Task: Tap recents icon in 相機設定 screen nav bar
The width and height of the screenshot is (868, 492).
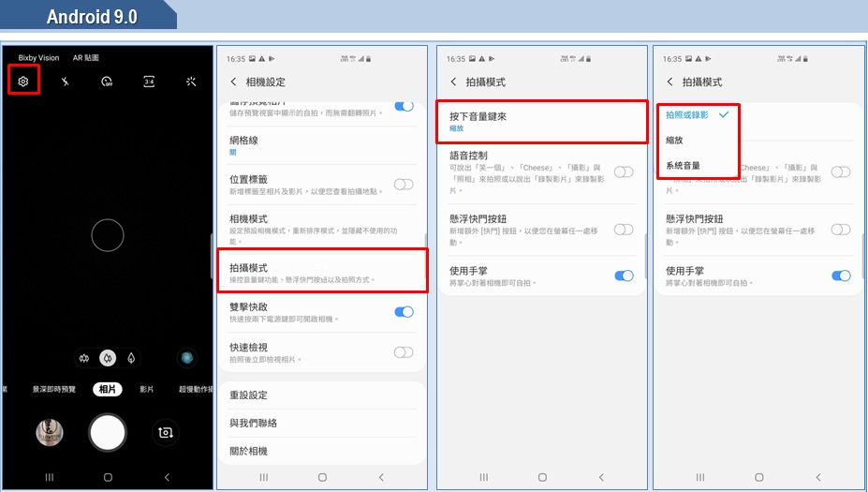Action: (x=264, y=477)
